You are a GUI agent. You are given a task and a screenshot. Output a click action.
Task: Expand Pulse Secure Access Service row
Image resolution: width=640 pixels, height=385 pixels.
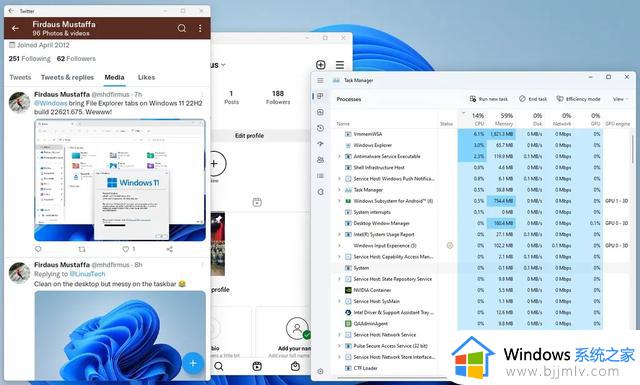pos(339,346)
